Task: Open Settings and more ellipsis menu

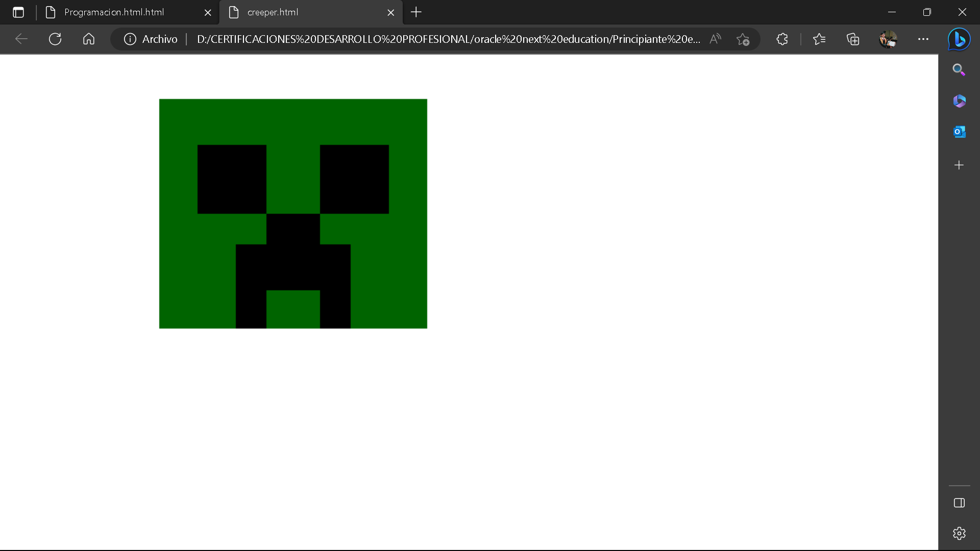Action: coord(923,39)
